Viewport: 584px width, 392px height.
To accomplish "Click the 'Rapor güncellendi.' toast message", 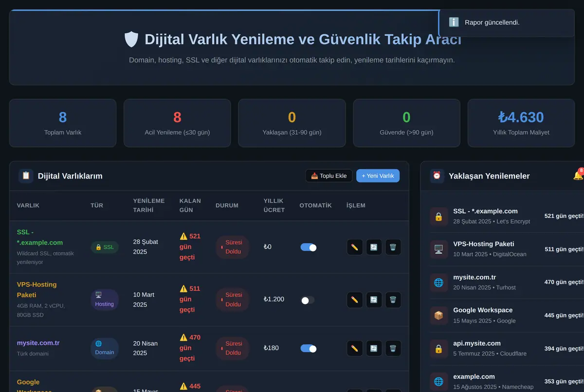I will [492, 22].
